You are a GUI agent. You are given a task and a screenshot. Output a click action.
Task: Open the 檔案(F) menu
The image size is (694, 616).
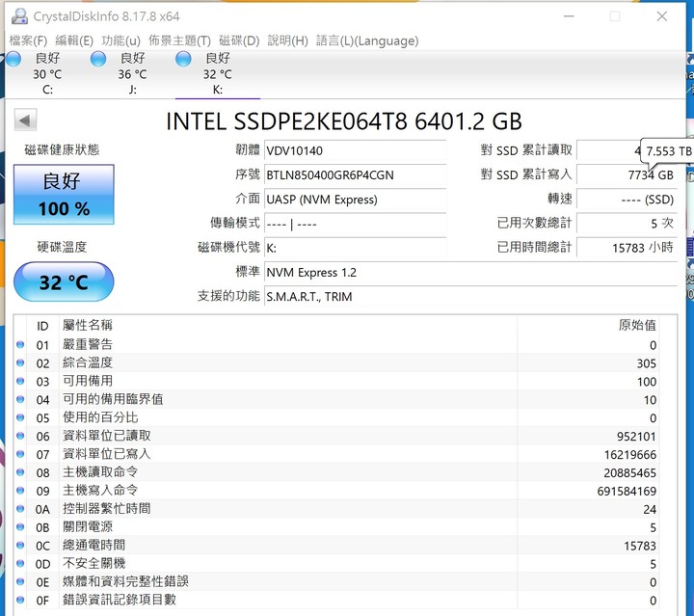(x=28, y=40)
